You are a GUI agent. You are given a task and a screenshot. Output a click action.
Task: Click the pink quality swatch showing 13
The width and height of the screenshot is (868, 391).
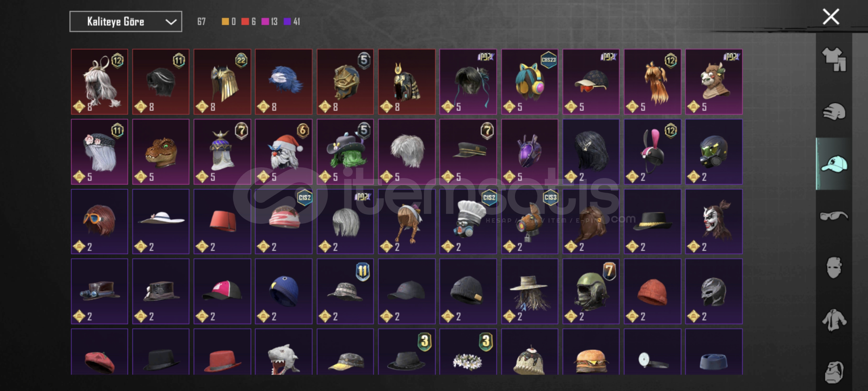point(269,22)
